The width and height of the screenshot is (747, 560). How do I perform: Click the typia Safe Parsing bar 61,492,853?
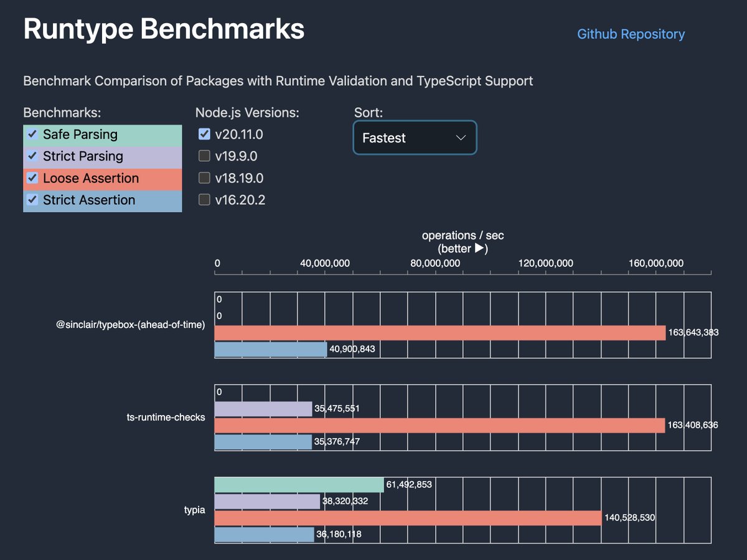click(x=299, y=485)
